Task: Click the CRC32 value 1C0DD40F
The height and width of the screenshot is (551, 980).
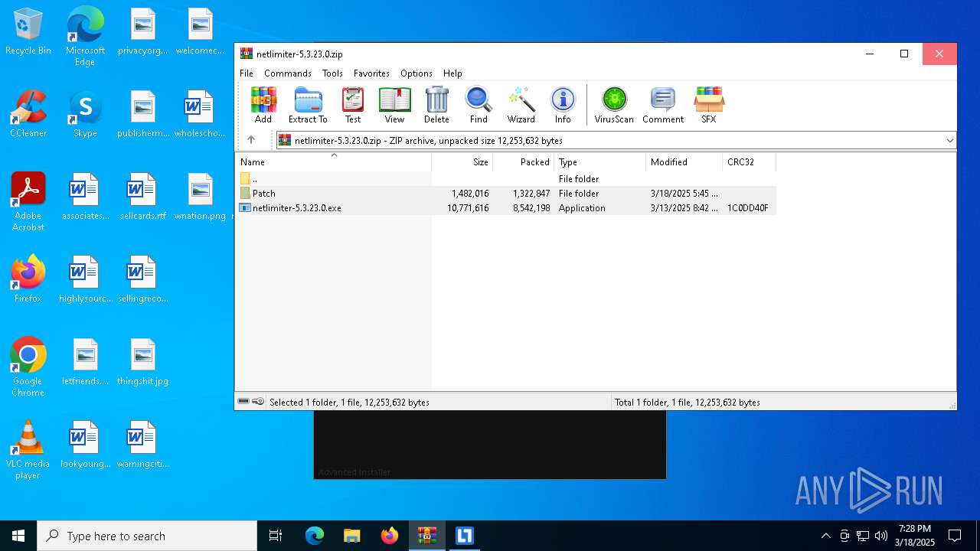Action: click(x=748, y=208)
